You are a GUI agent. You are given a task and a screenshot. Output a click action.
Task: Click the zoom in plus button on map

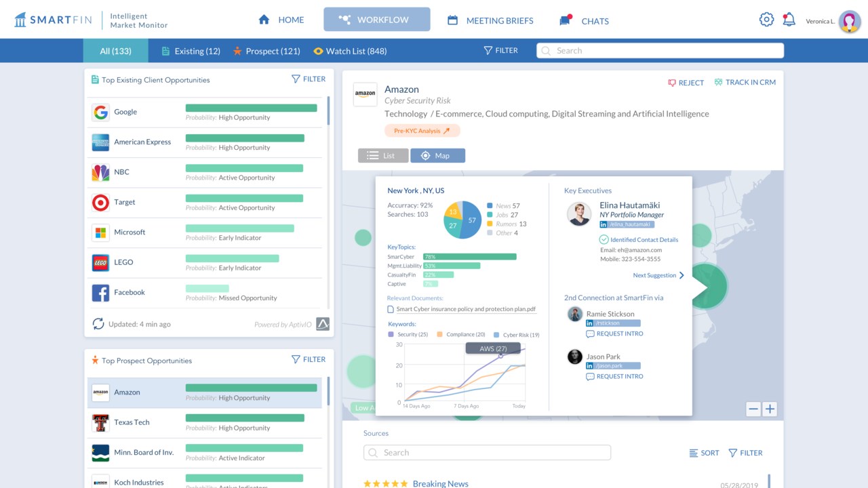[770, 409]
